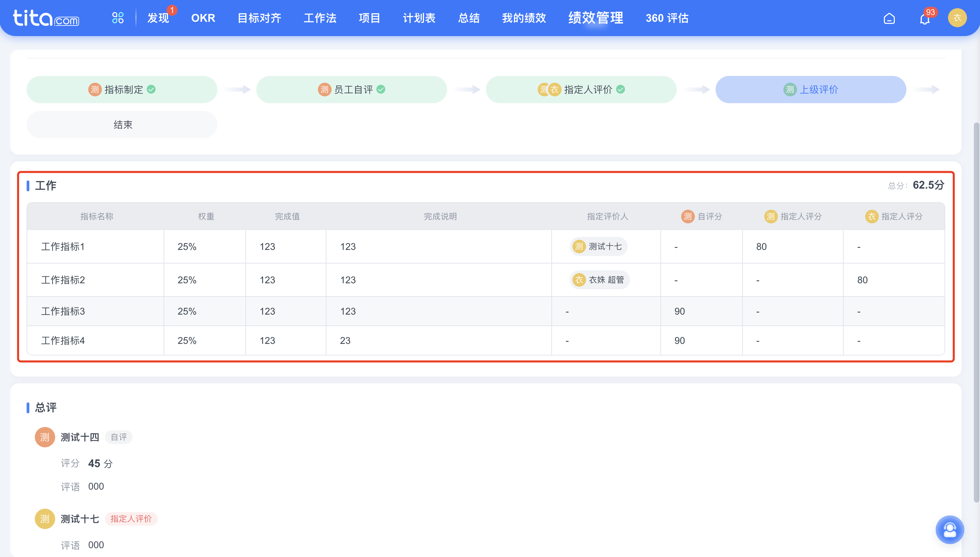Select the 结束 stage
Viewport: 980px width, 557px height.
[122, 125]
